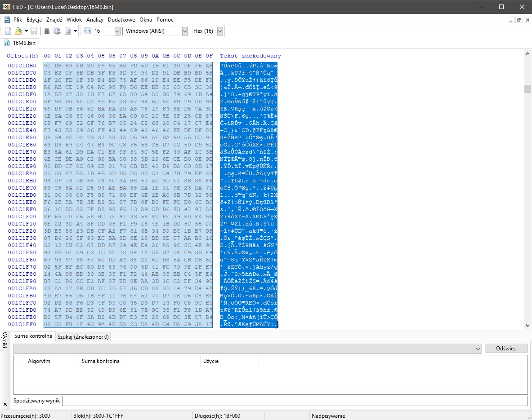Click scrollbar up arrow of hex view
The width and height of the screenshot is (532, 420).
point(528,53)
